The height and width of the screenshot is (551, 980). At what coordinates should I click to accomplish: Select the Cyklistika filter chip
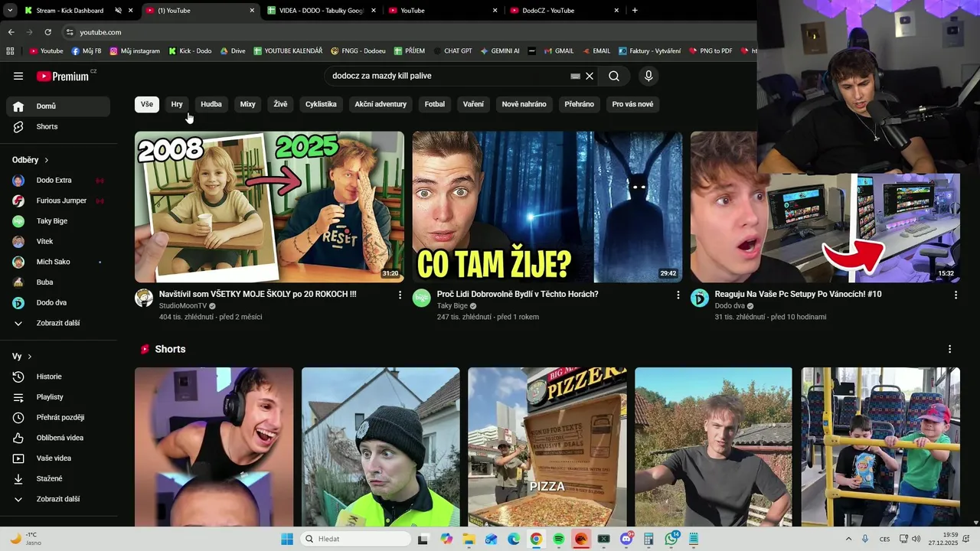tap(321, 104)
